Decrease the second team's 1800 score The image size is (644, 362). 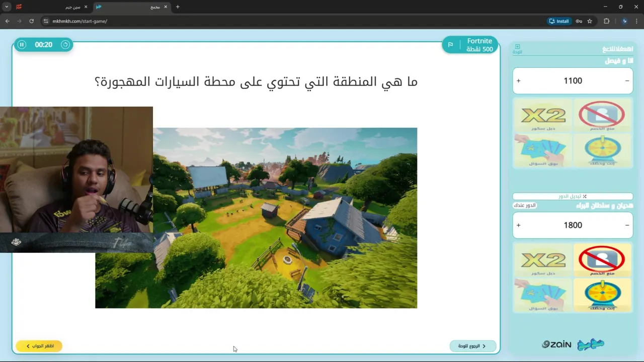[627, 225]
